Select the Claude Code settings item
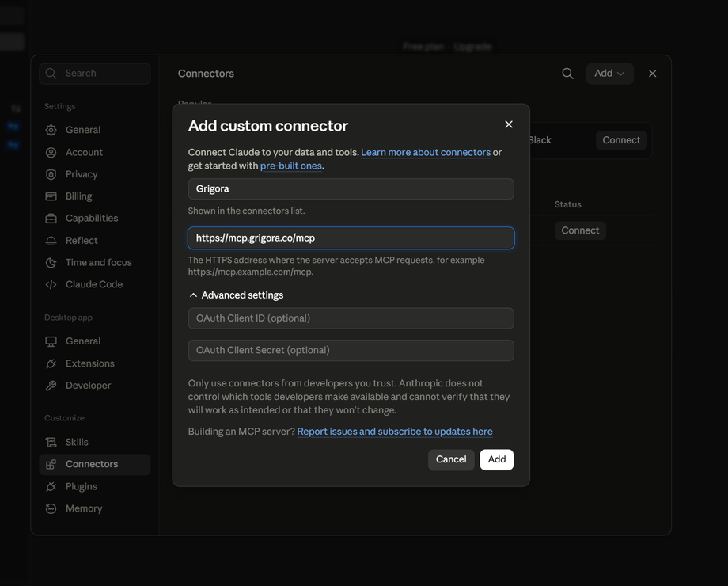Image resolution: width=728 pixels, height=586 pixels. [x=95, y=284]
